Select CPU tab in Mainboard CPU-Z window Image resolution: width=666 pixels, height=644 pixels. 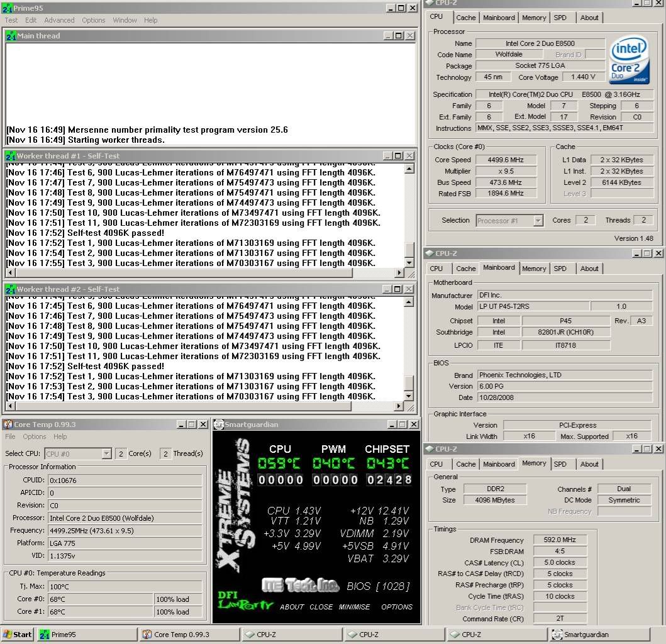point(436,269)
